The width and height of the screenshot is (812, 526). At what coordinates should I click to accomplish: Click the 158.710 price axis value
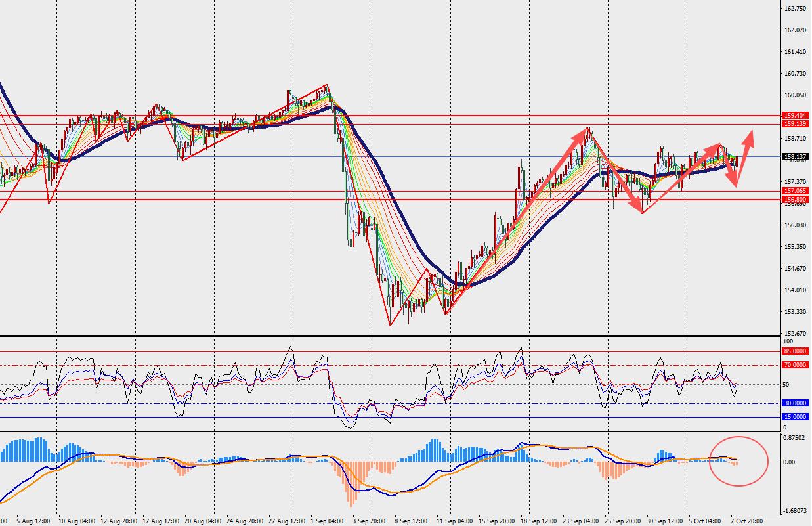pyautogui.click(x=795, y=139)
